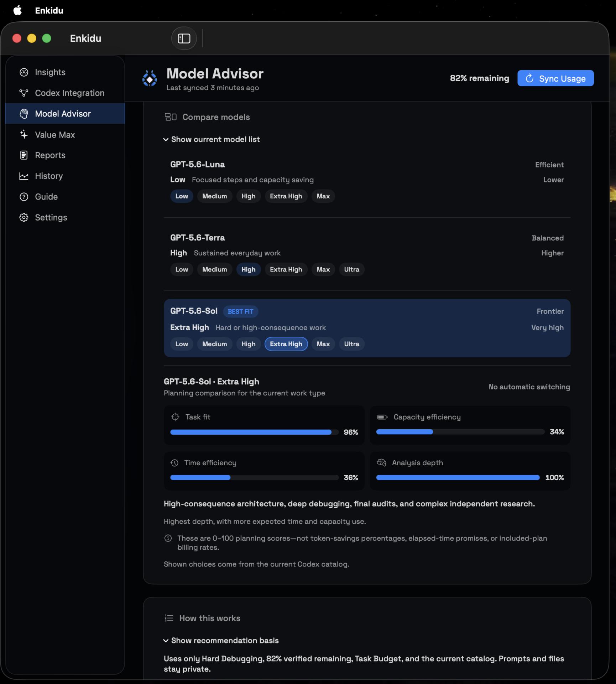Viewport: 616px width, 684px height.
Task: Click the BEST FIT badge
Action: point(241,311)
